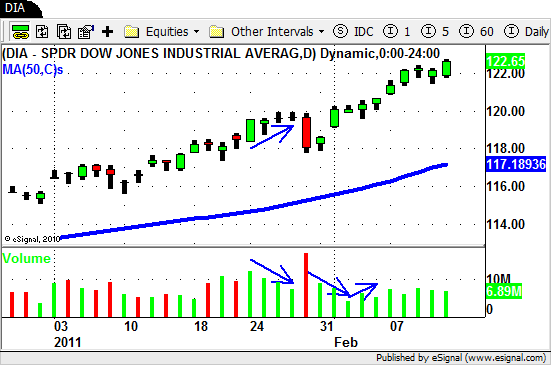Click the 117.18936 moving average value tag
Image resolution: width=551 pixels, height=365 pixels.
click(516, 164)
